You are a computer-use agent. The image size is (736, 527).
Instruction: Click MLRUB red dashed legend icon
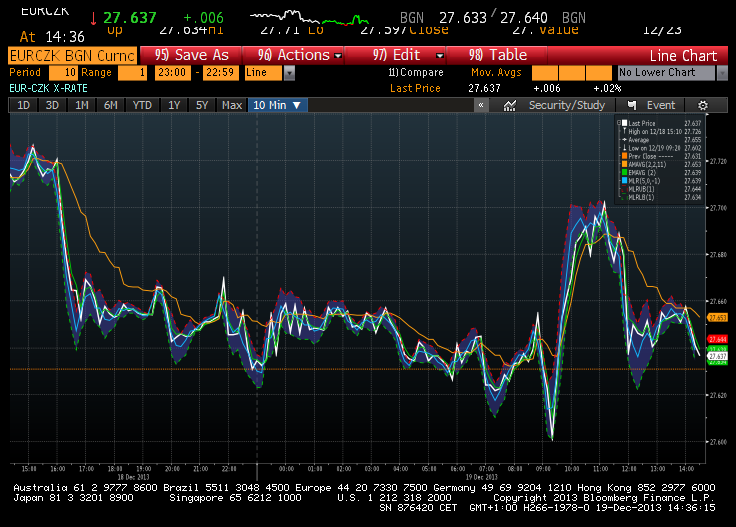(x=624, y=189)
